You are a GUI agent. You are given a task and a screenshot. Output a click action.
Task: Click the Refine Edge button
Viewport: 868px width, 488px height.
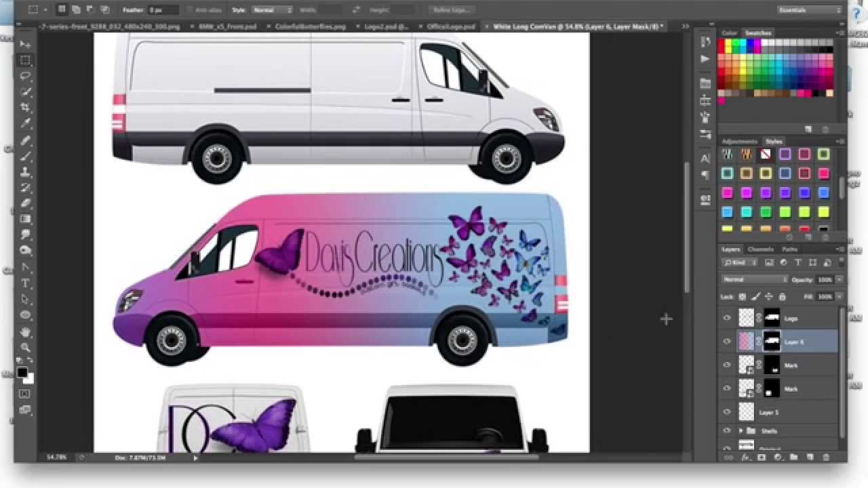click(453, 10)
